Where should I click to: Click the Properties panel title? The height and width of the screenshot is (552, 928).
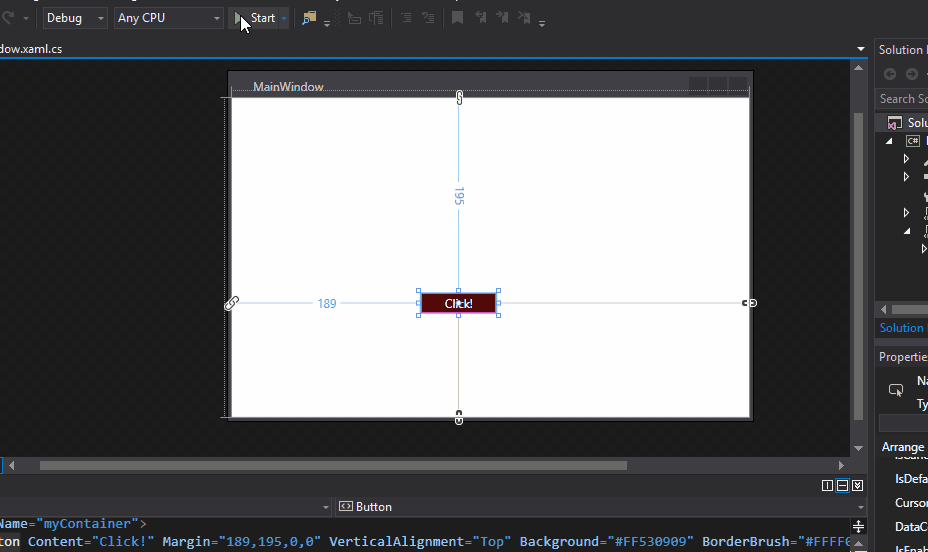pyautogui.click(x=903, y=357)
